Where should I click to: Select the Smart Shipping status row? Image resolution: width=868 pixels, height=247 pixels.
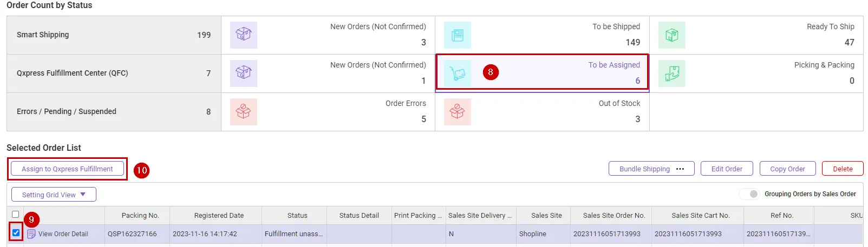(x=114, y=35)
